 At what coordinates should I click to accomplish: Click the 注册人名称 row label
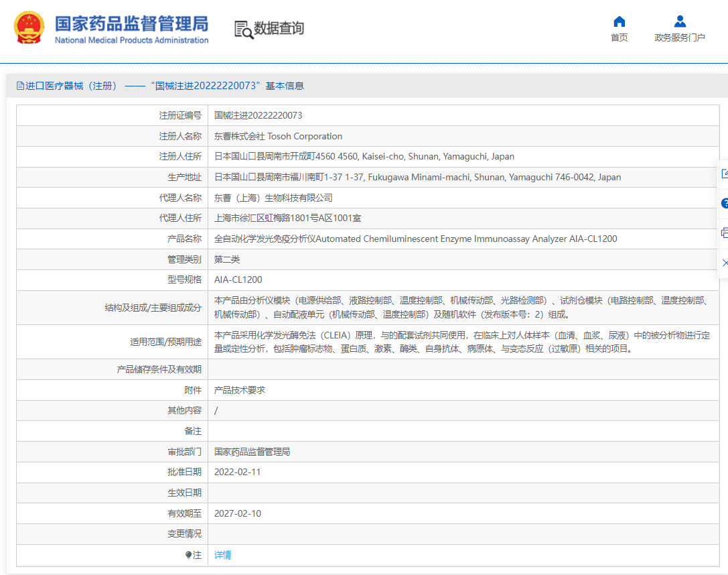(180, 136)
